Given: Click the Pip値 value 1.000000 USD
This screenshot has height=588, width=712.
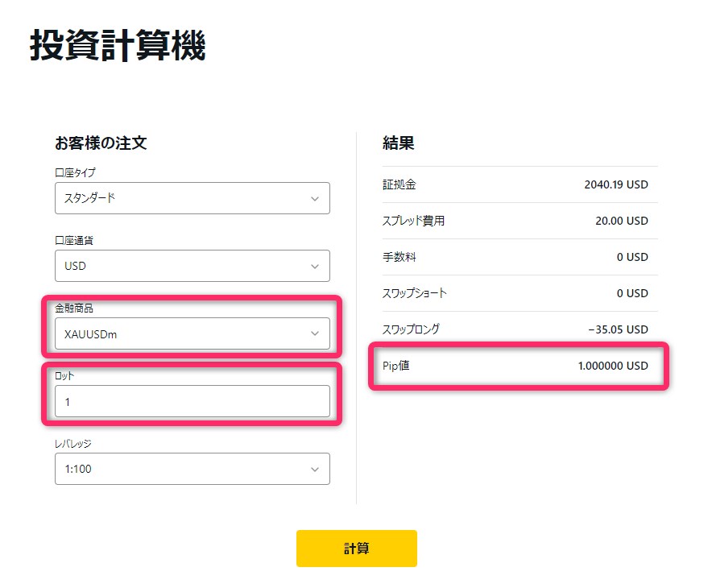Looking at the screenshot, I should click(614, 366).
